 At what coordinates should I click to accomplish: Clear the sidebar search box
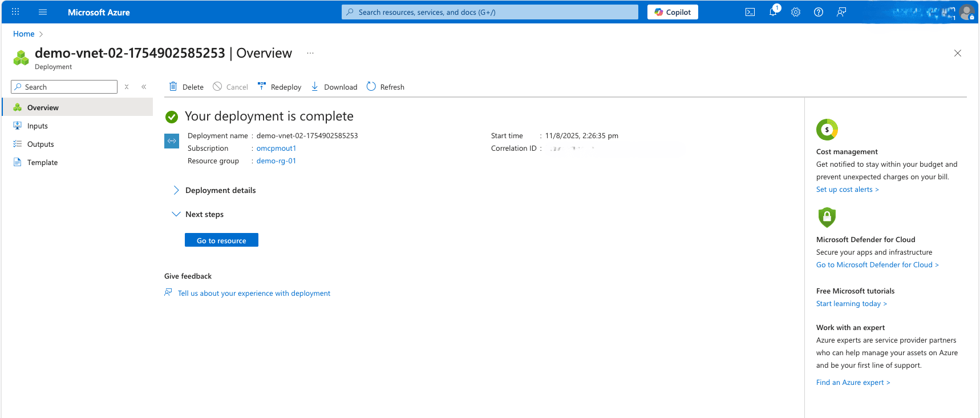click(127, 87)
